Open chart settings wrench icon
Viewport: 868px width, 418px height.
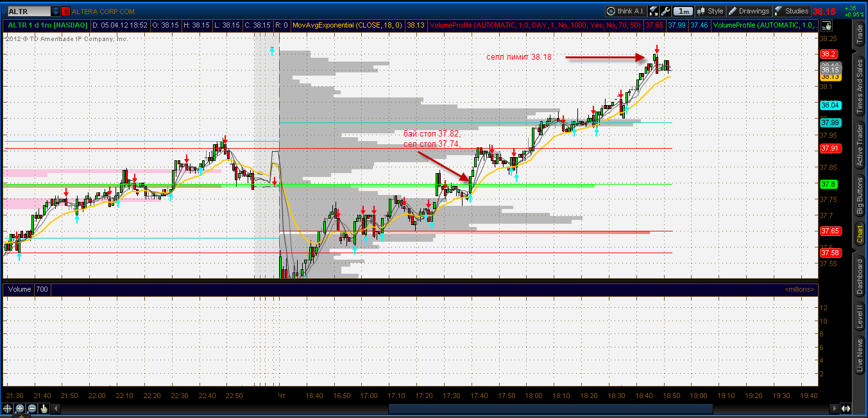pos(665,11)
